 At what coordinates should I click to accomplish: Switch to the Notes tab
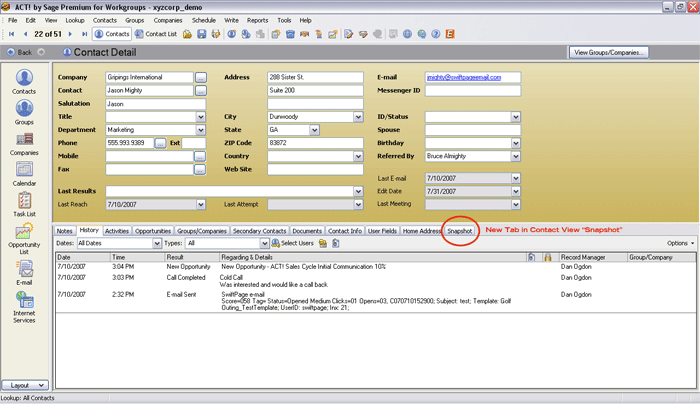click(x=64, y=231)
